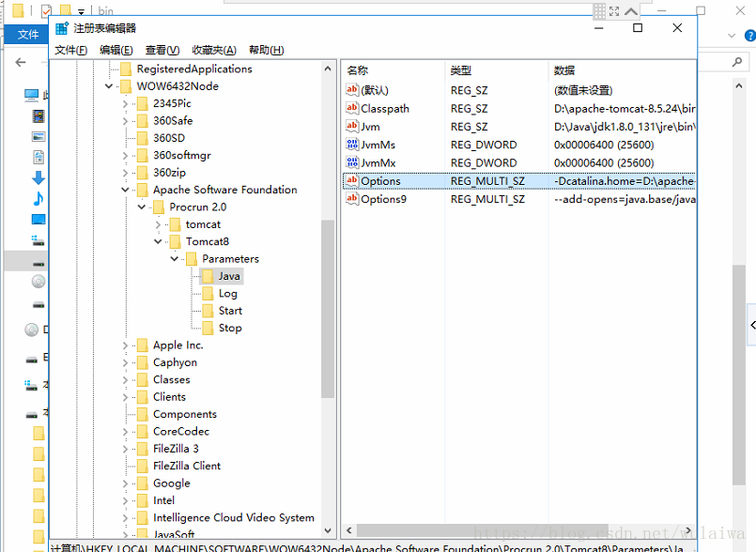Select the Options multi-string value icon
Viewport: 756px width, 552px height.
352,181
